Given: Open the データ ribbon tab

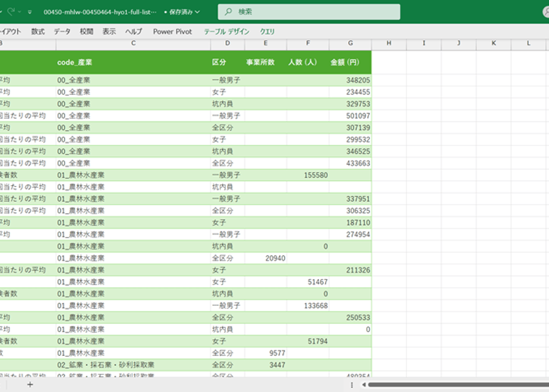Looking at the screenshot, I should [x=62, y=31].
